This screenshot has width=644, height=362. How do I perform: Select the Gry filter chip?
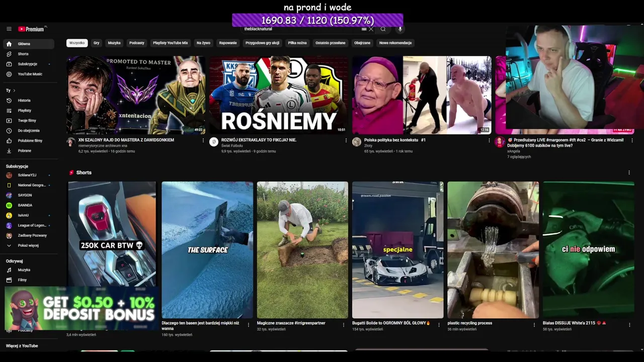coord(96,43)
